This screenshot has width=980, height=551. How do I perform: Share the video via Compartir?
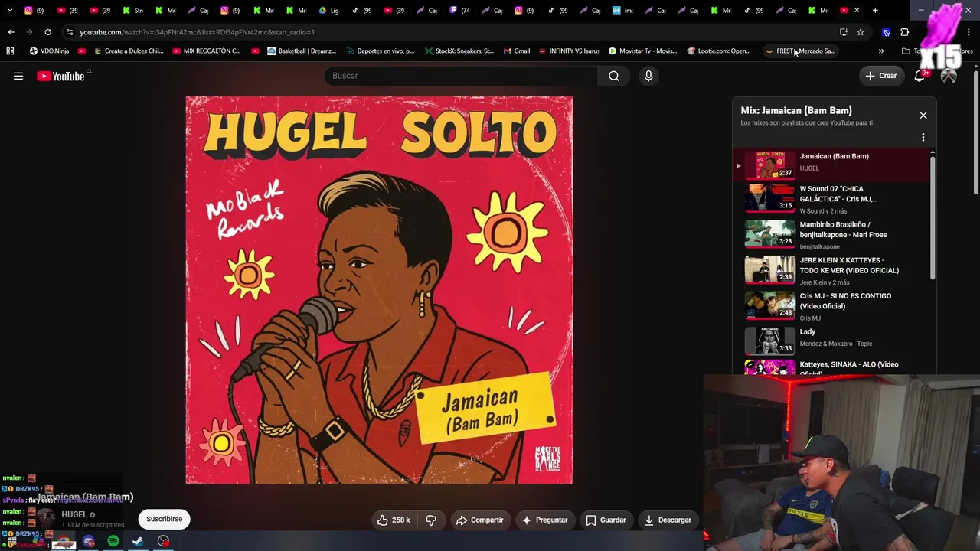[x=479, y=520]
